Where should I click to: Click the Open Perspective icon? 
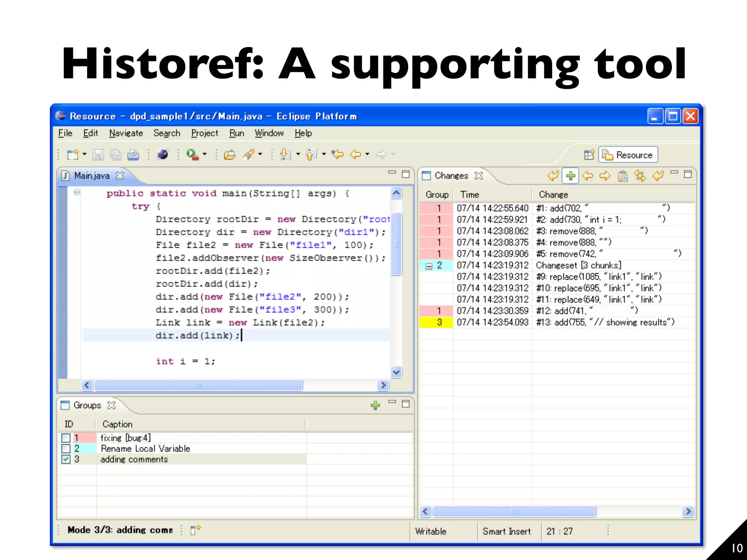[x=589, y=155]
